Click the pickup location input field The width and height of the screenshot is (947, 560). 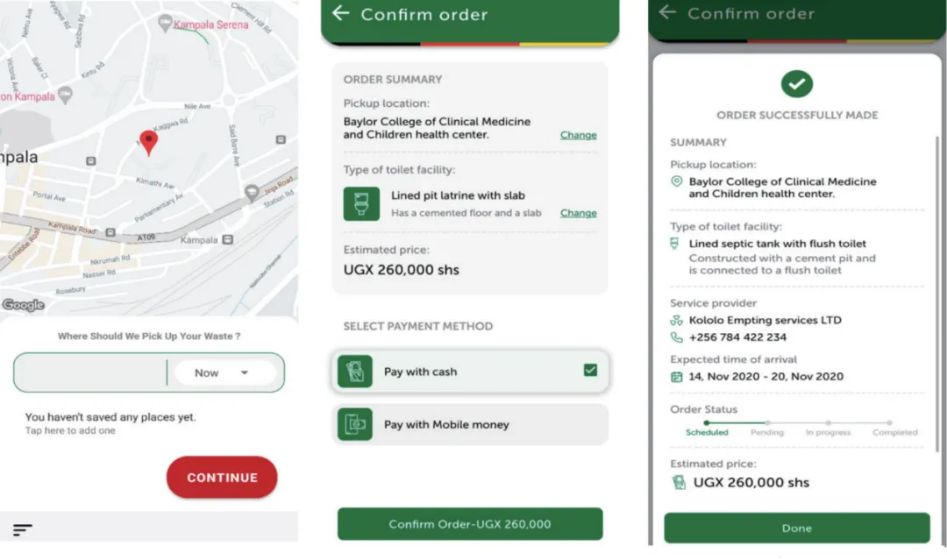point(90,372)
